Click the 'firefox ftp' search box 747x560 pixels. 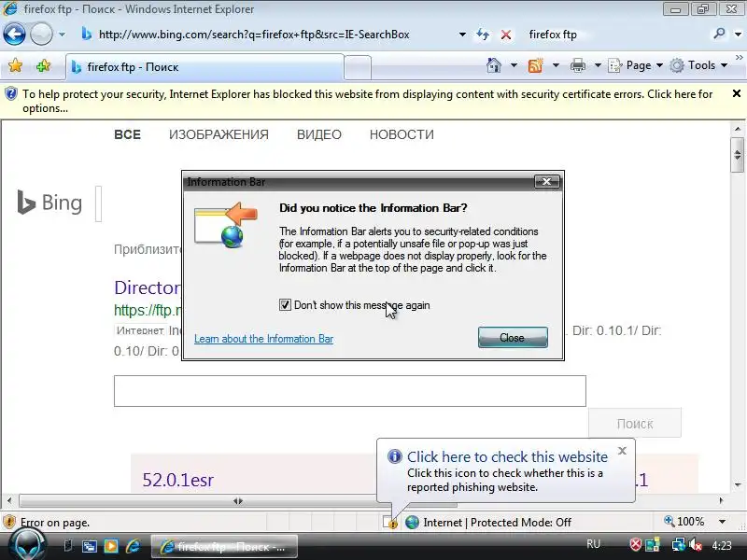pyautogui.click(x=614, y=35)
